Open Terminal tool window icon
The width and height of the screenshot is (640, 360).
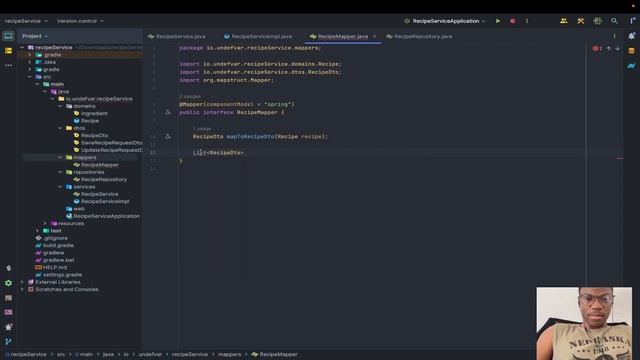point(8,312)
